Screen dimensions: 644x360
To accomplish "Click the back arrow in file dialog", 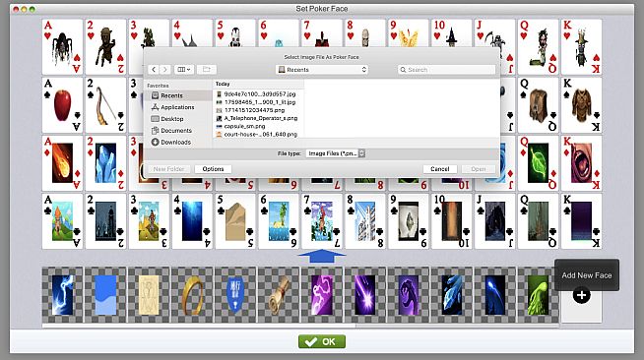I will tap(154, 70).
